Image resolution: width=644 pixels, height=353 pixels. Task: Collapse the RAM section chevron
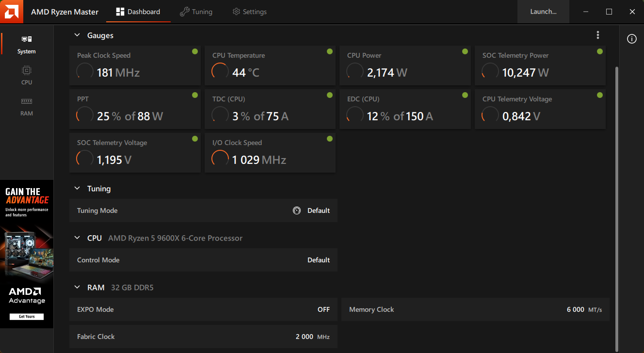77,288
